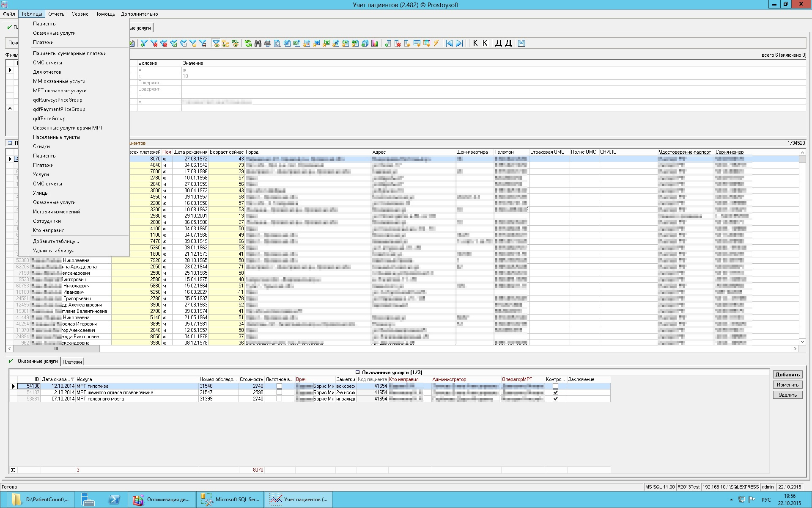Toggle Льготное checkbox for шейного отдела row
This screenshot has height=508, width=812.
279,392
